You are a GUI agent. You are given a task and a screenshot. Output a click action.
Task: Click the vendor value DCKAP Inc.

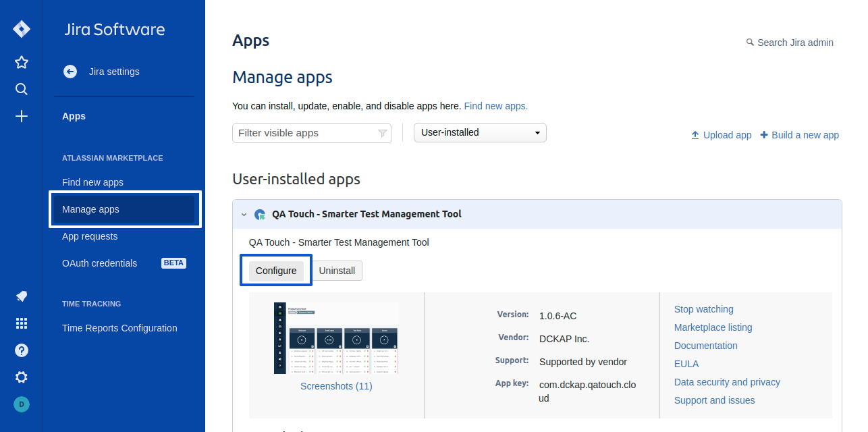point(564,339)
